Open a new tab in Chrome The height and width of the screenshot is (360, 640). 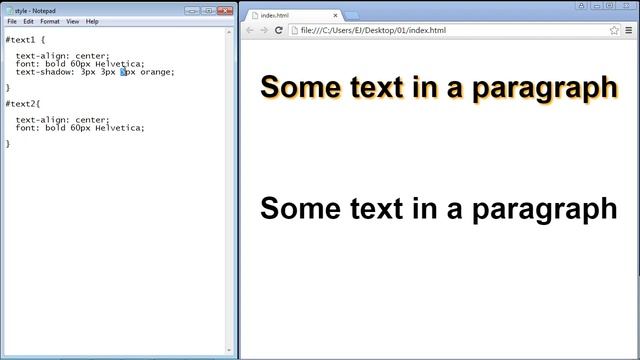point(352,16)
